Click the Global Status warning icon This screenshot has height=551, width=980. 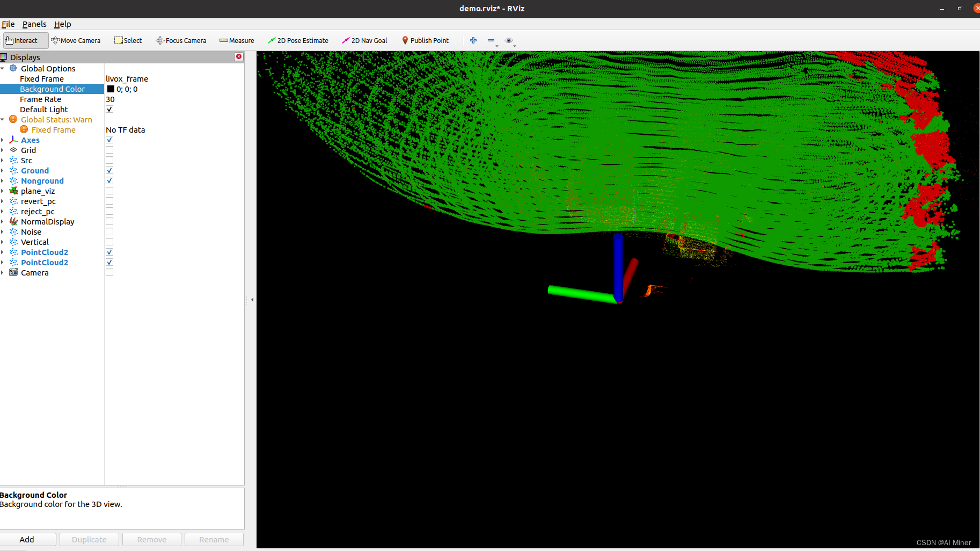tap(13, 119)
